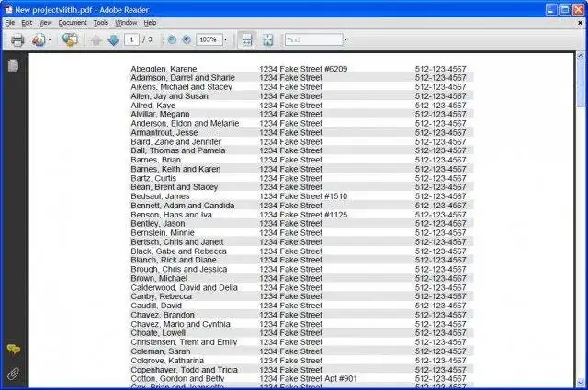
Task: Open the Comments panel speech-bubble icon
Action: tap(14, 350)
